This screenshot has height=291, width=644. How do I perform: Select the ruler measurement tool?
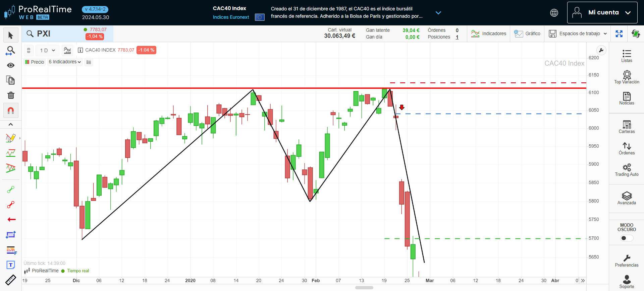[11, 280]
